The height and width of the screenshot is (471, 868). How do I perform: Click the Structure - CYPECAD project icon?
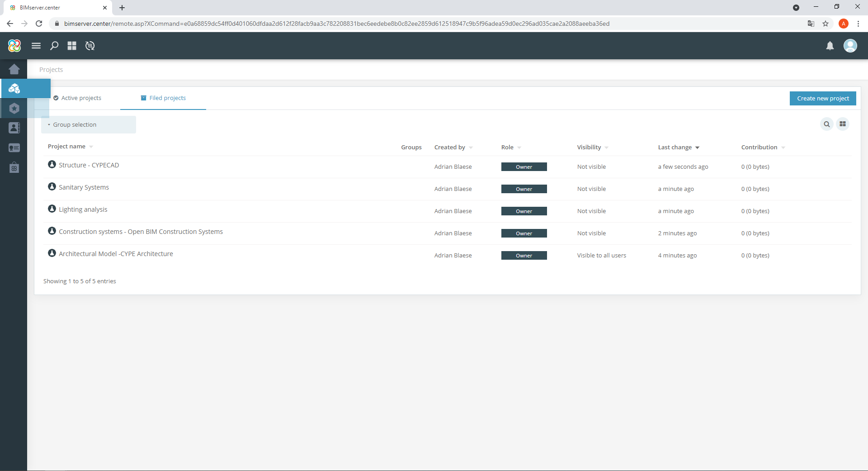pos(52,164)
